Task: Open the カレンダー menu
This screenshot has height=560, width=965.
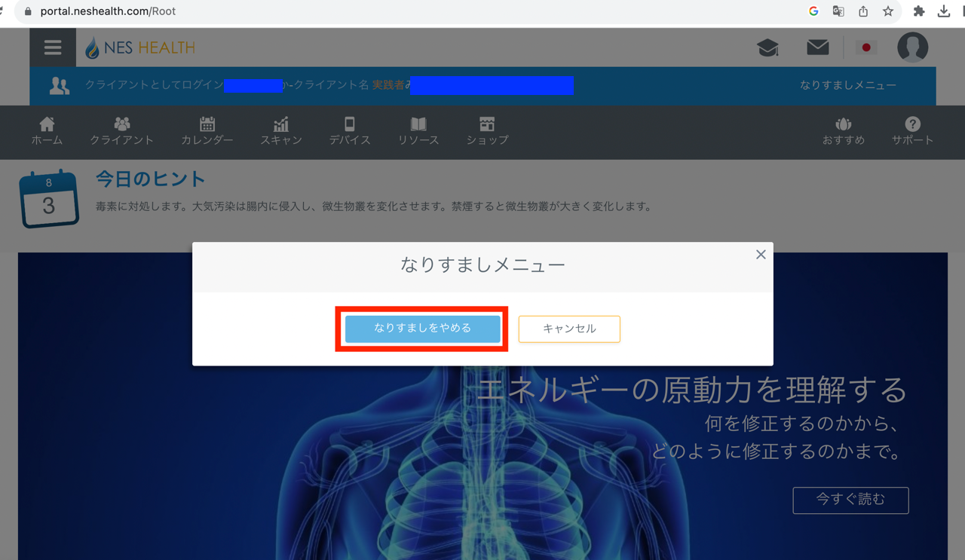Action: coord(207,131)
